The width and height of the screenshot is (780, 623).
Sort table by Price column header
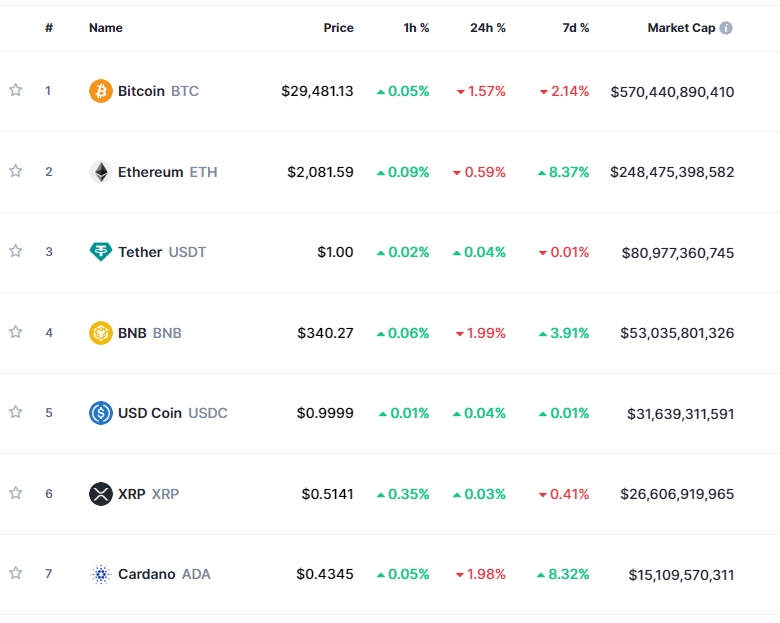click(x=338, y=28)
